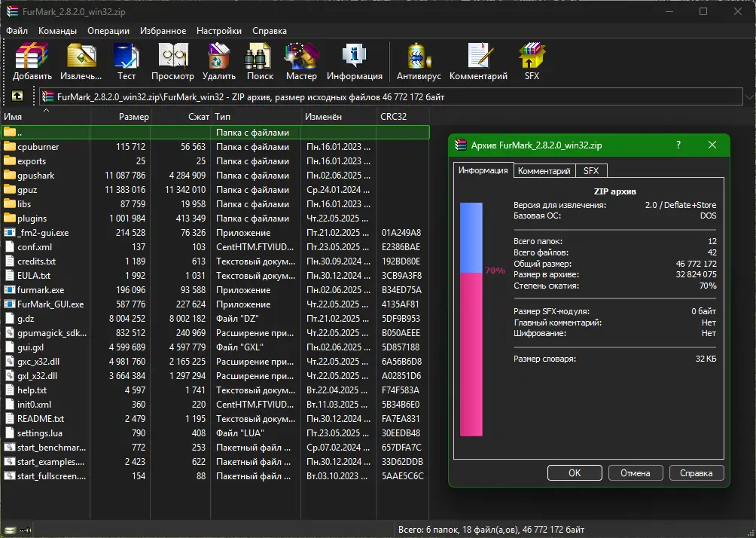Click the Добавить (Add) toolbar icon
Image resolution: width=756 pixels, height=538 pixels.
pyautogui.click(x=32, y=61)
